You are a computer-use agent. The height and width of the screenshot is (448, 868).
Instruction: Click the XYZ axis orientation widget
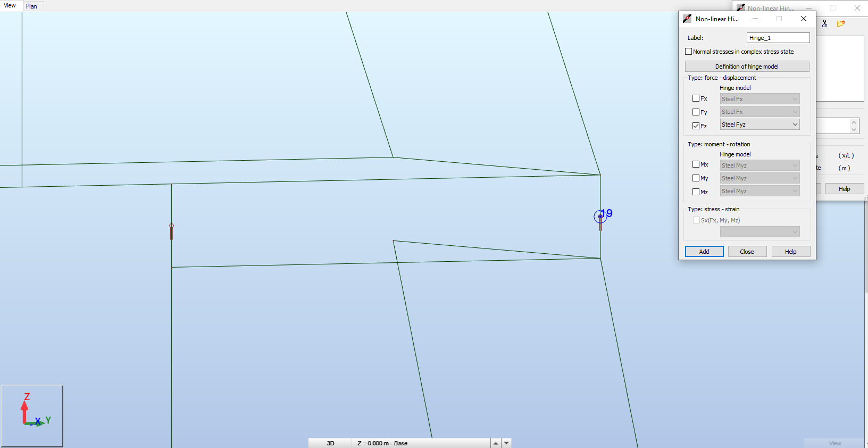[32, 416]
